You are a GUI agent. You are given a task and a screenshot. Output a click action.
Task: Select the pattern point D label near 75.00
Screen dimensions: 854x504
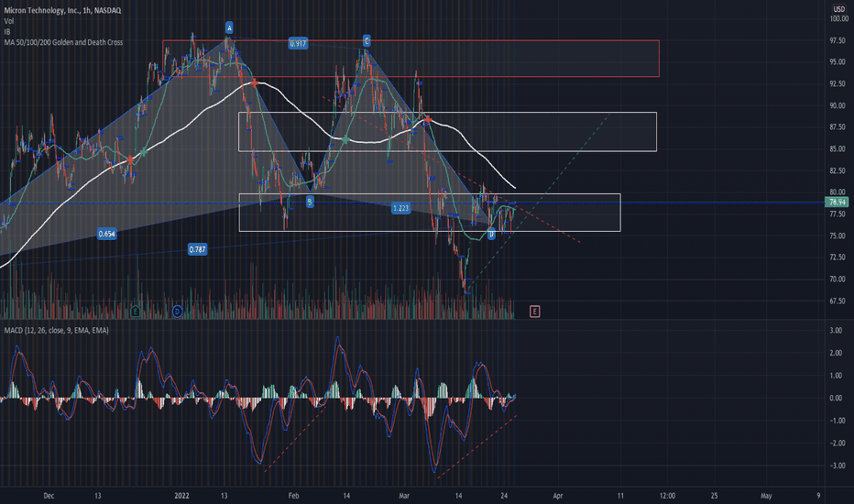coord(491,234)
